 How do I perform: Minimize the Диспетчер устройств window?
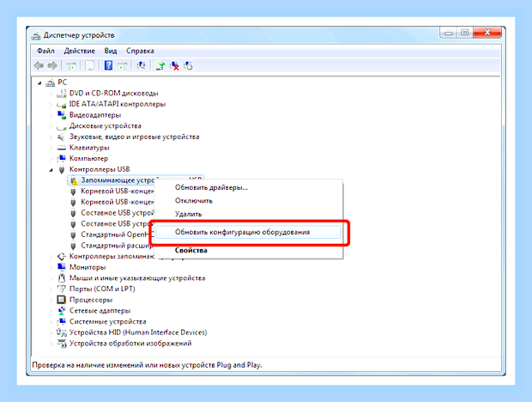(449, 33)
